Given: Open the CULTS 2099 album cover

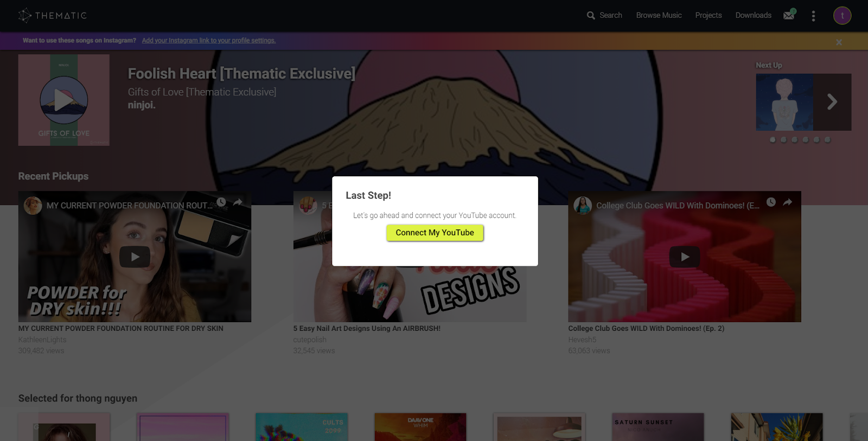Looking at the screenshot, I should pos(302,427).
